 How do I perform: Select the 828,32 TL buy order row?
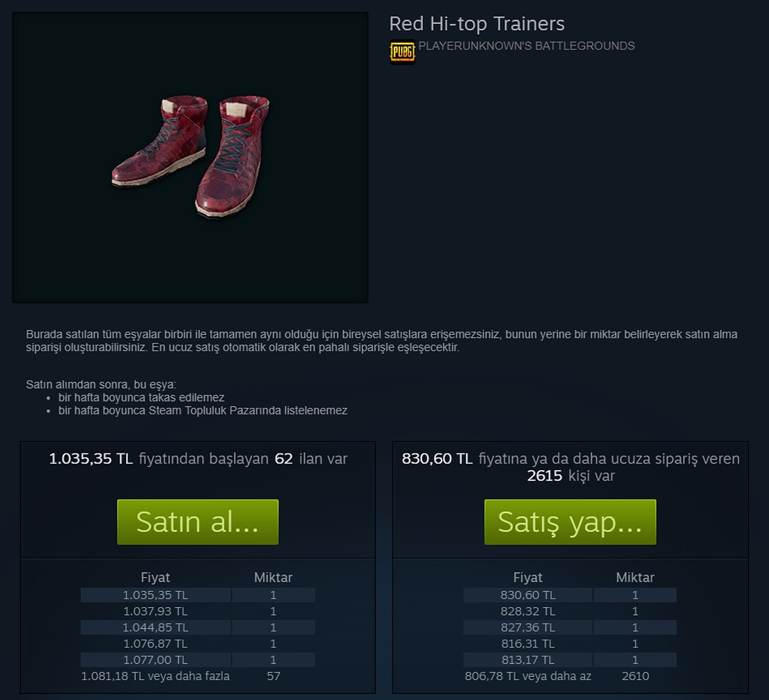click(x=570, y=611)
